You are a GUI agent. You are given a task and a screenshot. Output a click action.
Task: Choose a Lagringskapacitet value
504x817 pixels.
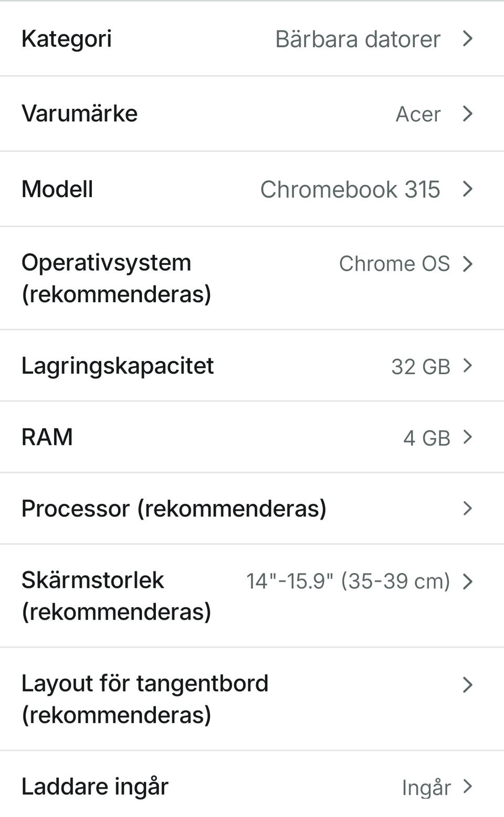point(118,366)
